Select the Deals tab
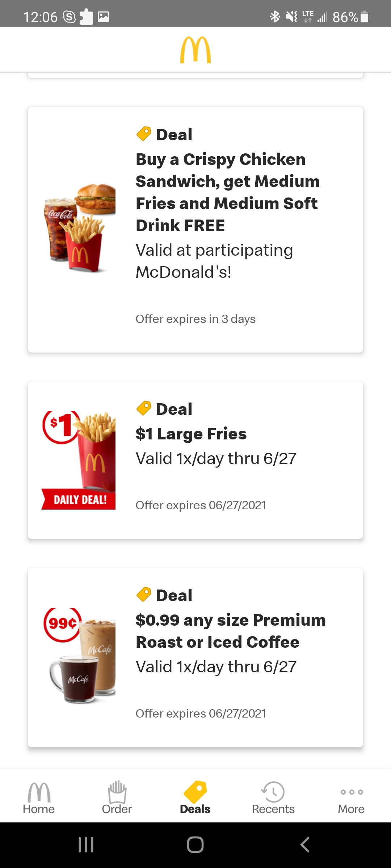 [x=195, y=797]
